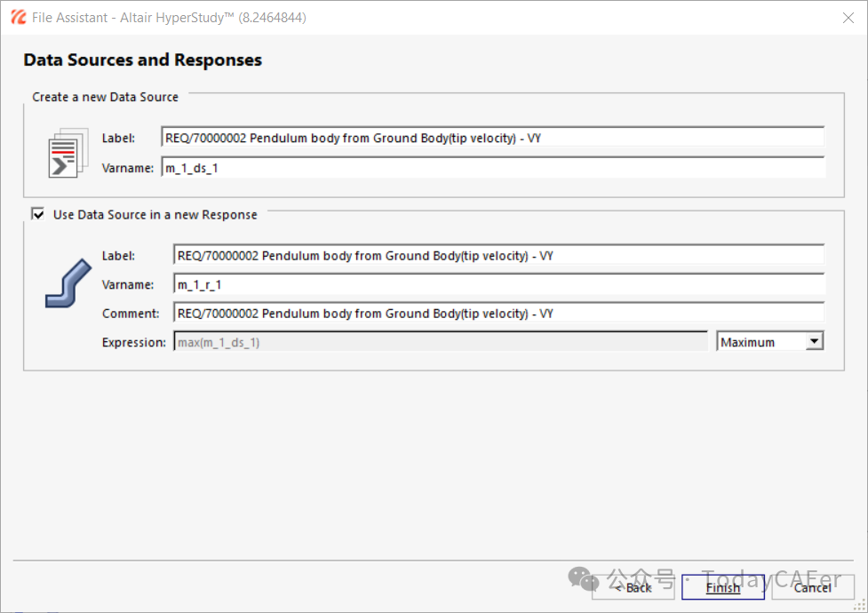868x613 pixels.
Task: Open the Maximum expression type dropdown
Action: tap(814, 342)
